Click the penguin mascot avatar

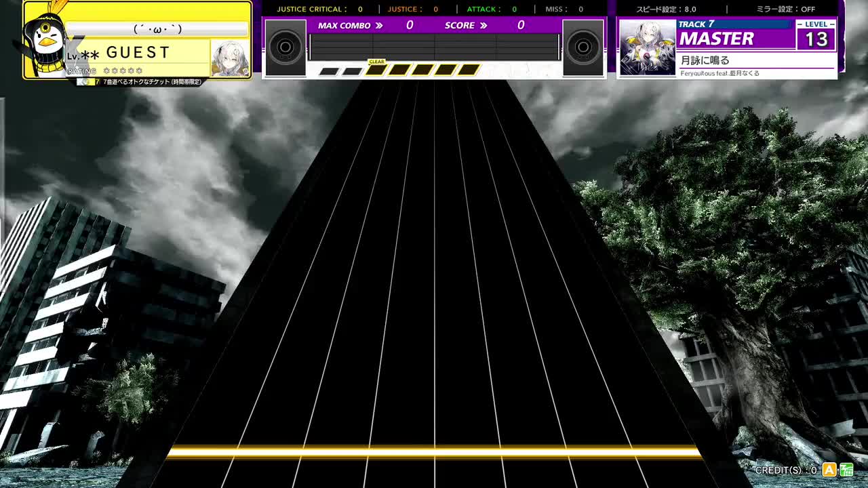point(46,41)
